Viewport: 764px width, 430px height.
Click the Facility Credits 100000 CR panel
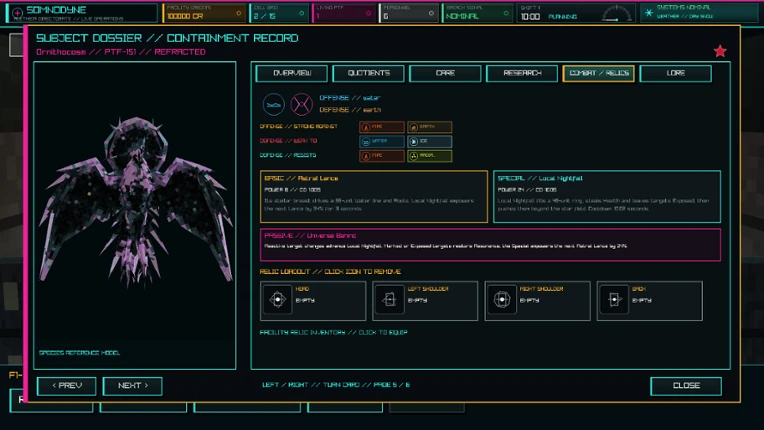tap(204, 13)
